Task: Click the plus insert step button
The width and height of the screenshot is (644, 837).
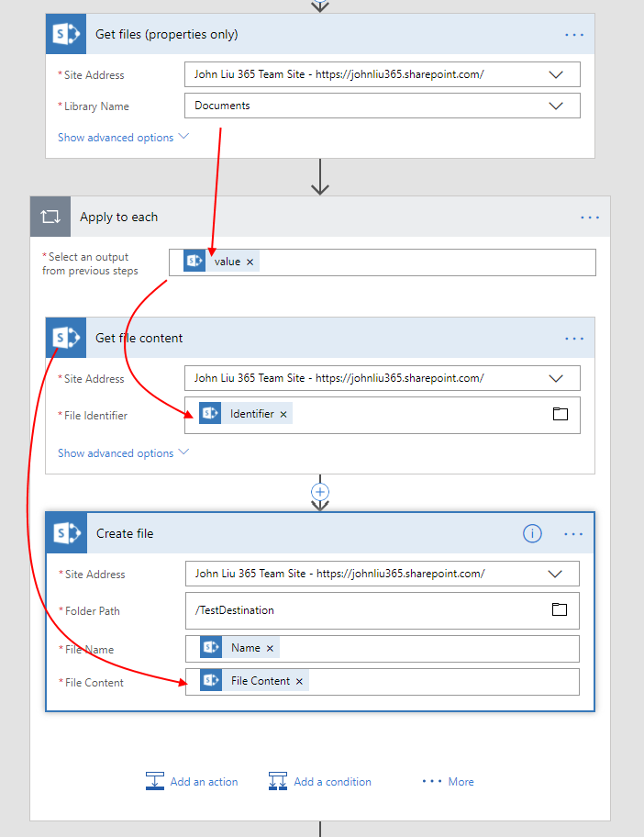Action: [320, 492]
